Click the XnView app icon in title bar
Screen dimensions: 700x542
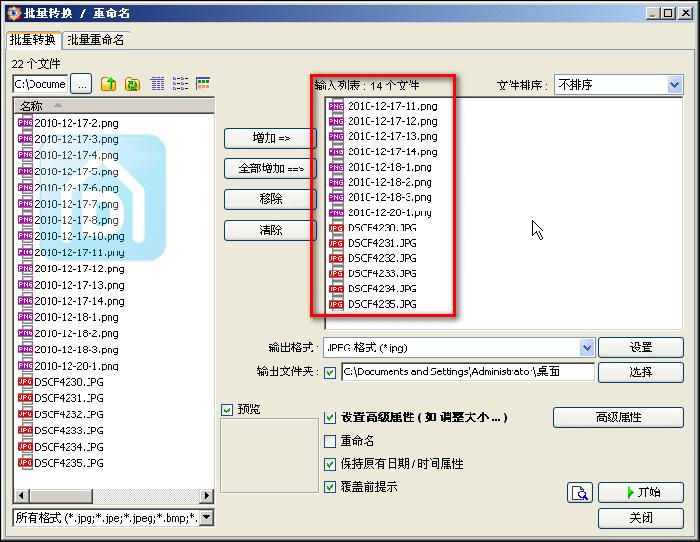pos(14,13)
